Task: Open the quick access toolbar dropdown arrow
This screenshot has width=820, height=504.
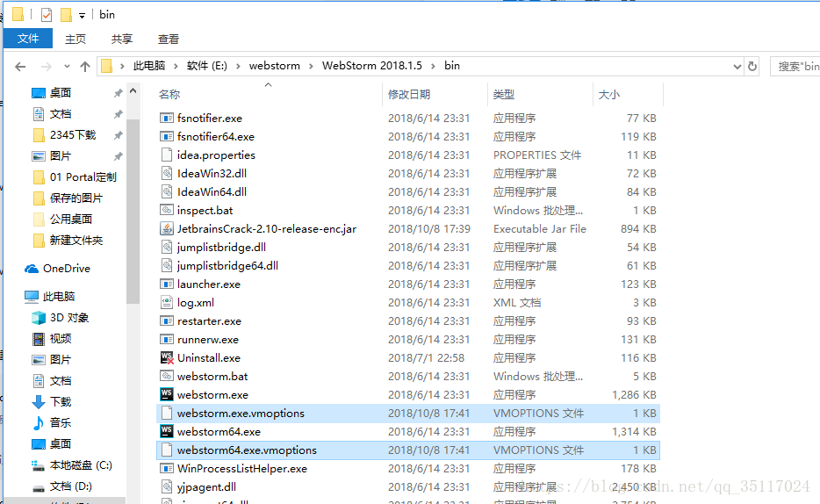Action: click(83, 16)
